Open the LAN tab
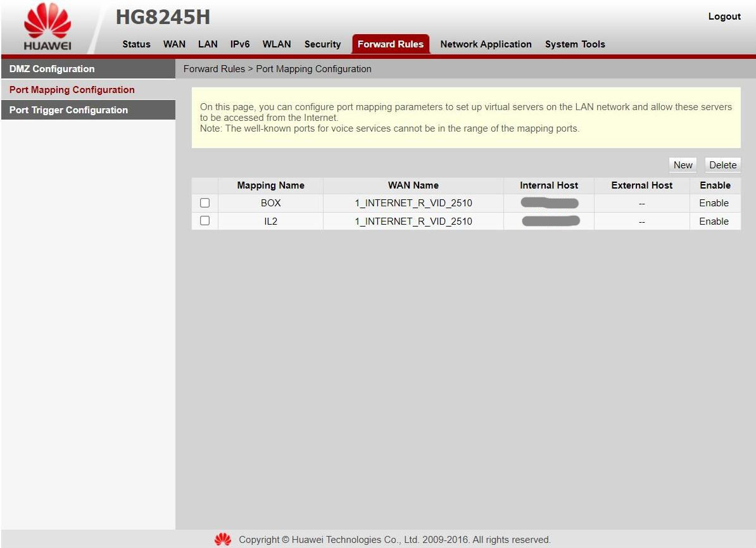The image size is (756, 548). (x=208, y=44)
